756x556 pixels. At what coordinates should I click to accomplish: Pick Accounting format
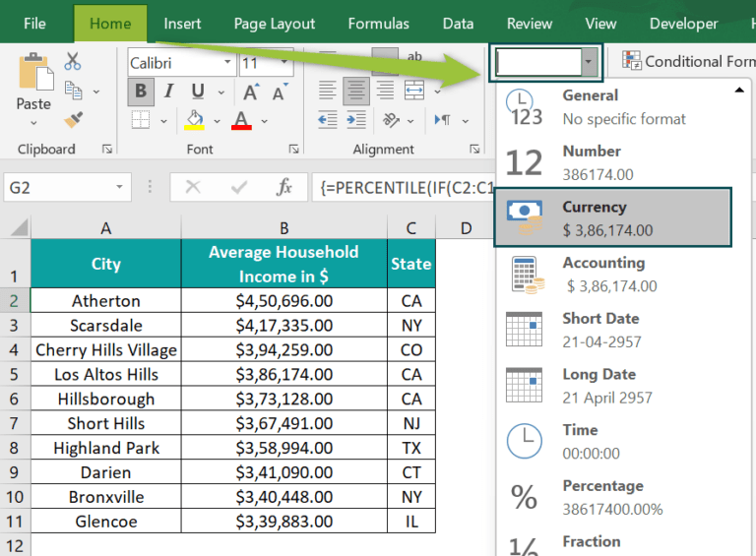pos(613,275)
